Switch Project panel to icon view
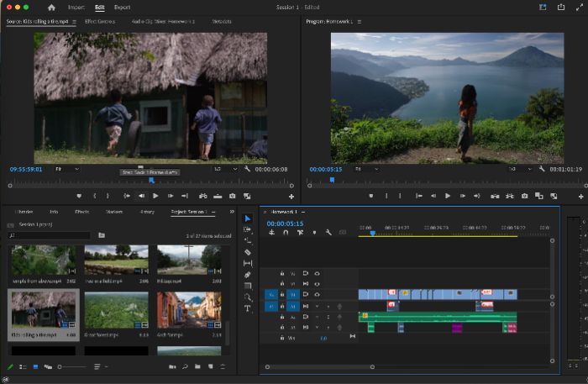 [x=35, y=366]
